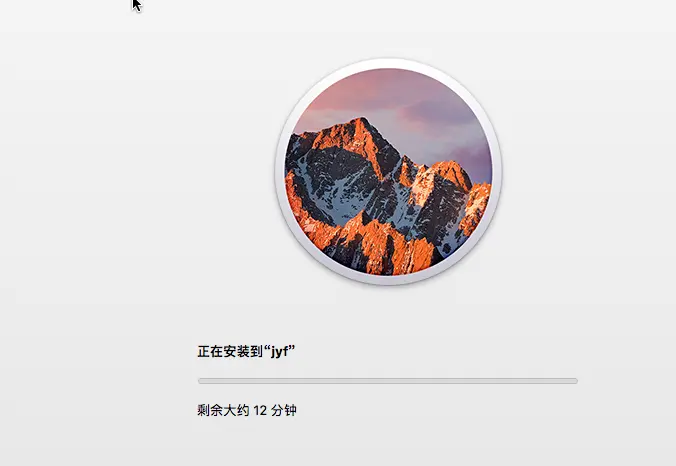
Task: Click the "分钟" word after the number
Action: (x=284, y=410)
